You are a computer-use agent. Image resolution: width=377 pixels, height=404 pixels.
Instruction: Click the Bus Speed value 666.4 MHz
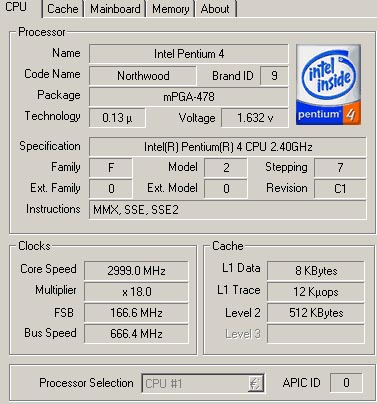(136, 334)
